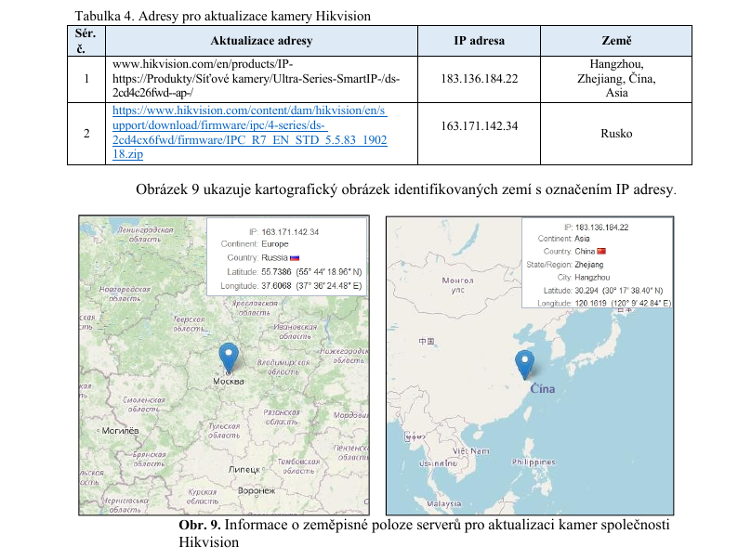Open the Hikvision firmware download hyperlink
The height and width of the screenshot is (560, 738).
click(x=249, y=133)
